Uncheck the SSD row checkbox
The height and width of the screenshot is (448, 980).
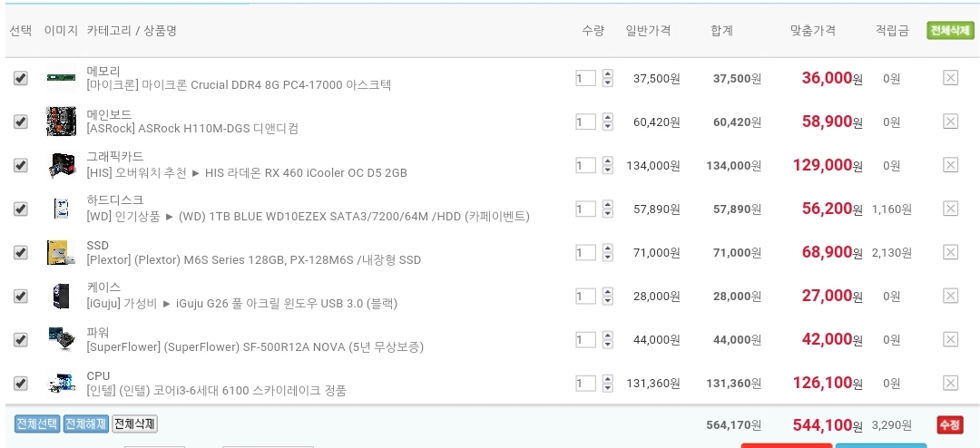[21, 252]
